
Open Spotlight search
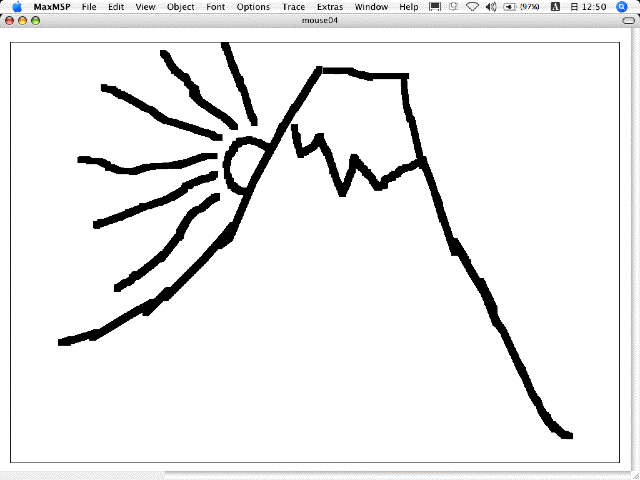[621, 7]
